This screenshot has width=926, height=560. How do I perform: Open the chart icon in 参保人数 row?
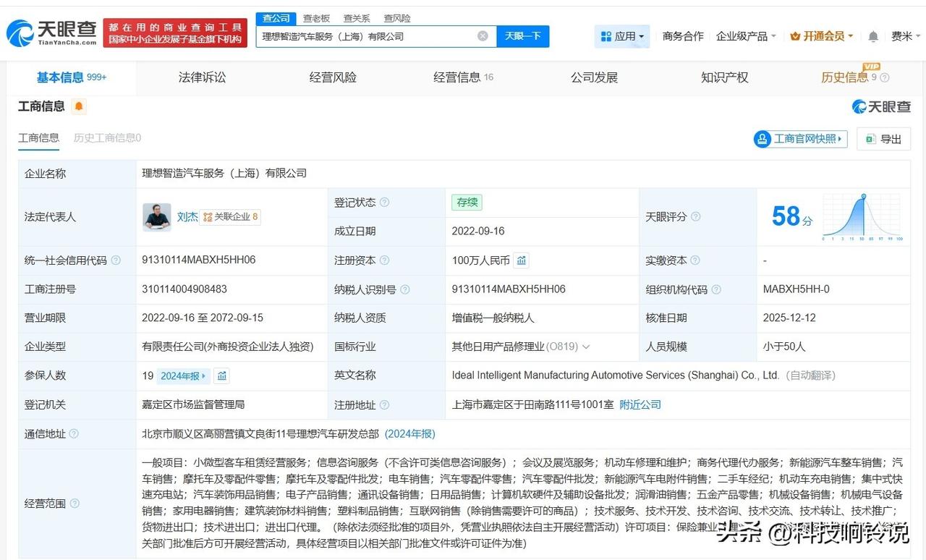[x=222, y=376]
